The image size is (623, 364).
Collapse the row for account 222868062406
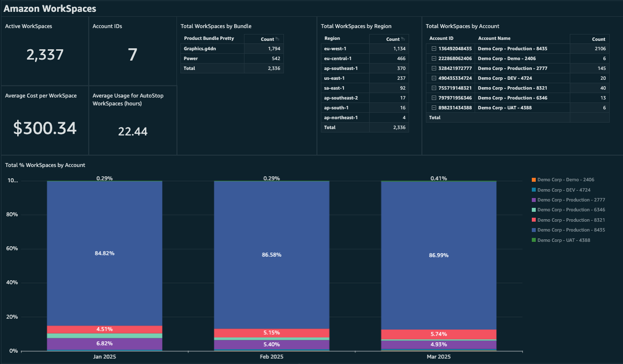(434, 58)
